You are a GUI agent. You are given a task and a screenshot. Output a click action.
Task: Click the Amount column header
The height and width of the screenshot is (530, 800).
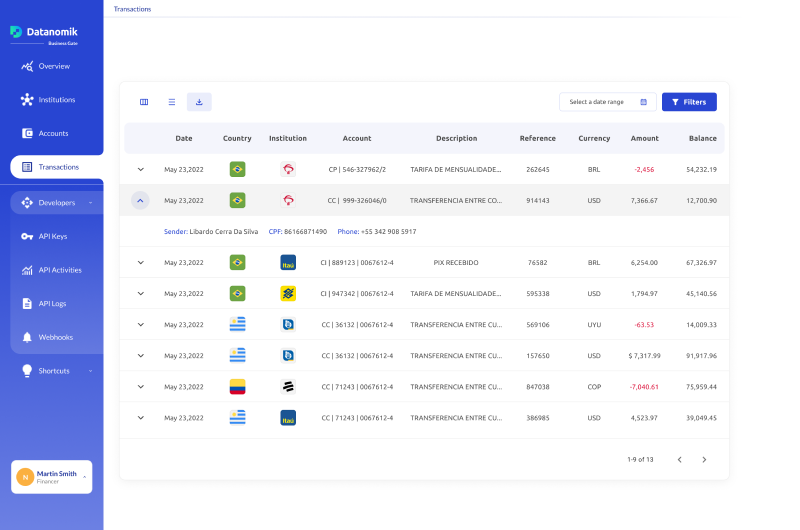tap(644, 138)
